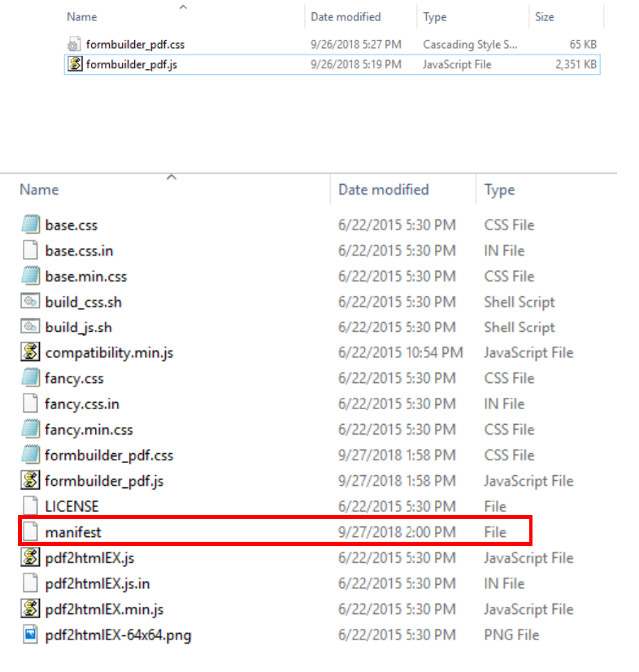Click the fancy.min.css notepad icon
The height and width of the screenshot is (672, 639).
click(30, 430)
